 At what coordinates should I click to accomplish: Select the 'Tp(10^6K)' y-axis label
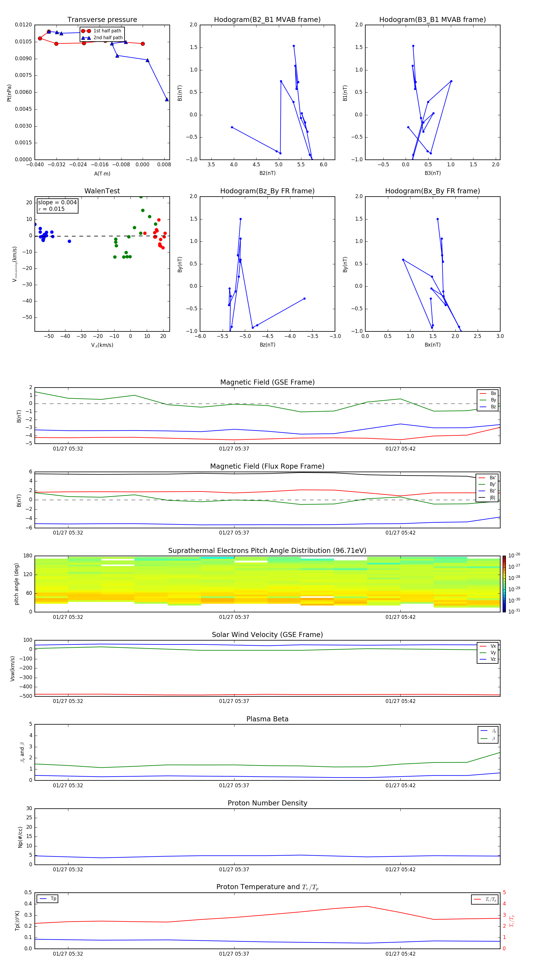click(17, 921)
